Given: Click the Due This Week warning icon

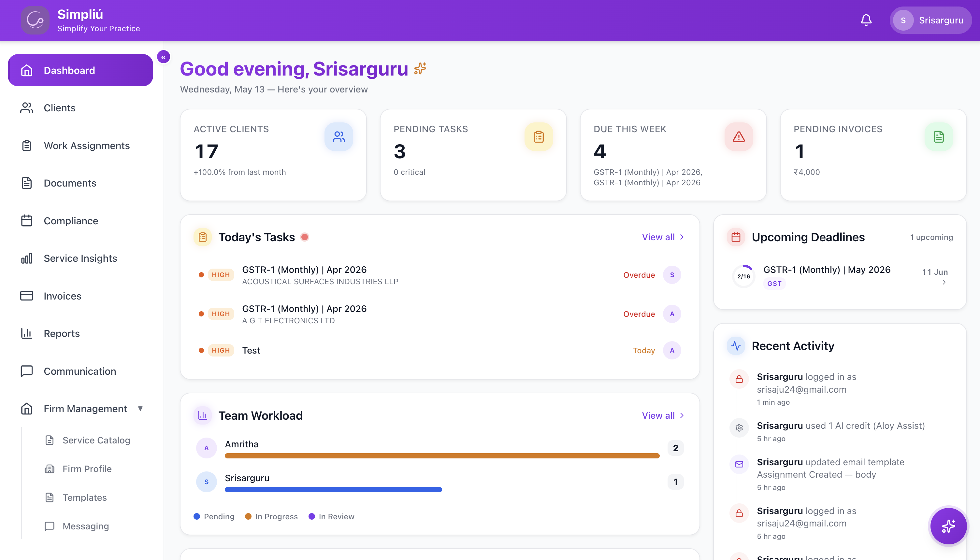Looking at the screenshot, I should pyautogui.click(x=739, y=136).
